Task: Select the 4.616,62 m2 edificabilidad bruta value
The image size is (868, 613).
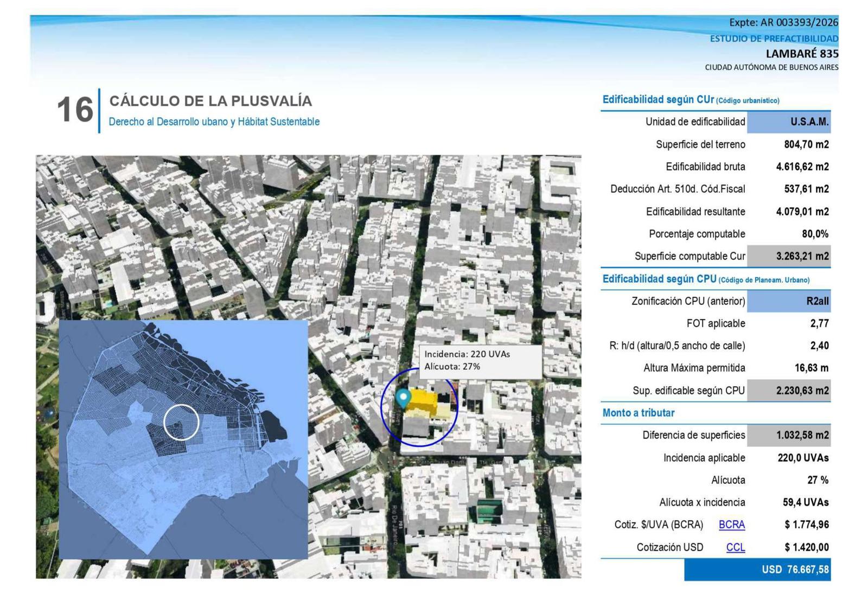Action: [x=802, y=167]
